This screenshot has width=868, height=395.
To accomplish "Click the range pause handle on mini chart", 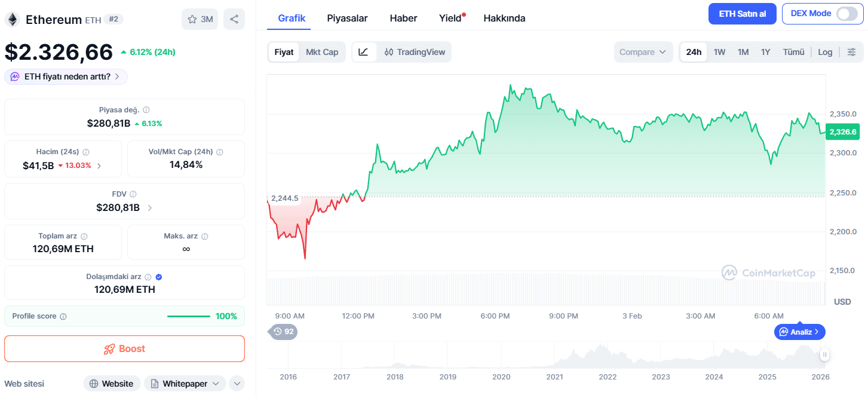I will tap(824, 354).
